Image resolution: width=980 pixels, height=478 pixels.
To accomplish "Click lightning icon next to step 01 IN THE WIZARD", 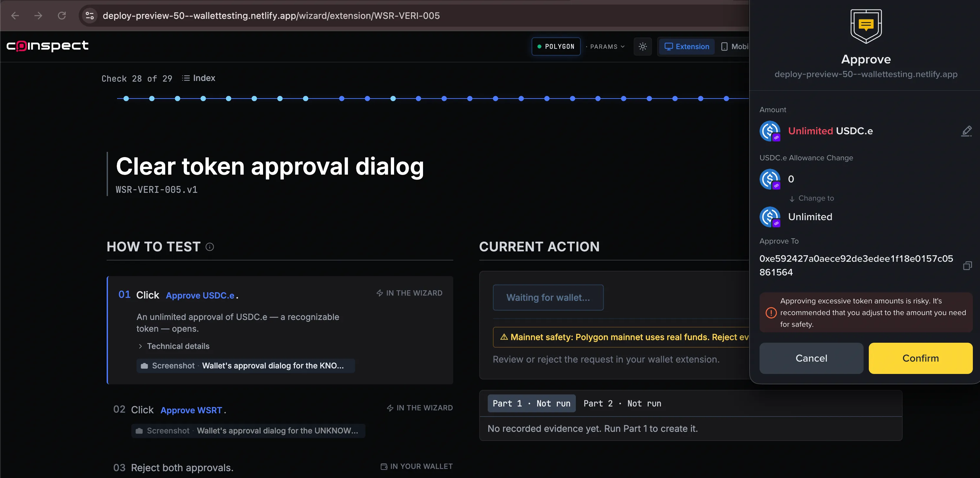I will tap(380, 293).
